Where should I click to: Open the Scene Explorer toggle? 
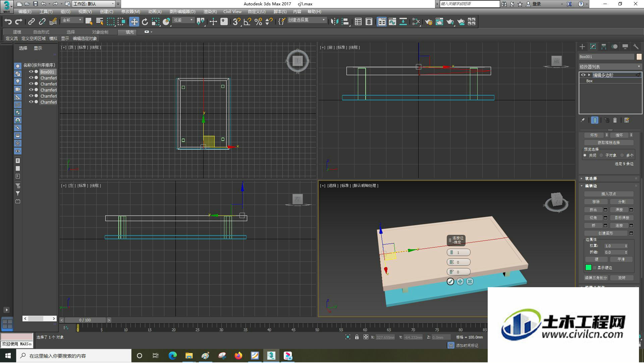tap(358, 22)
